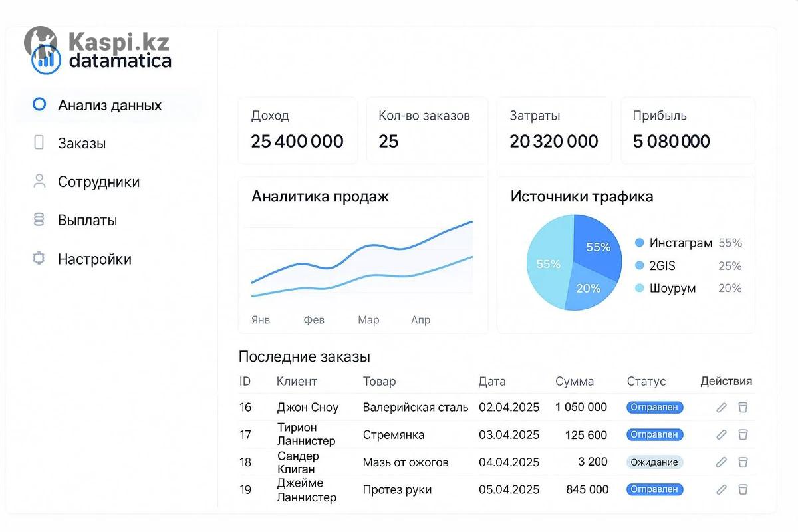Click Отправлен status badge for order 19

click(655, 489)
